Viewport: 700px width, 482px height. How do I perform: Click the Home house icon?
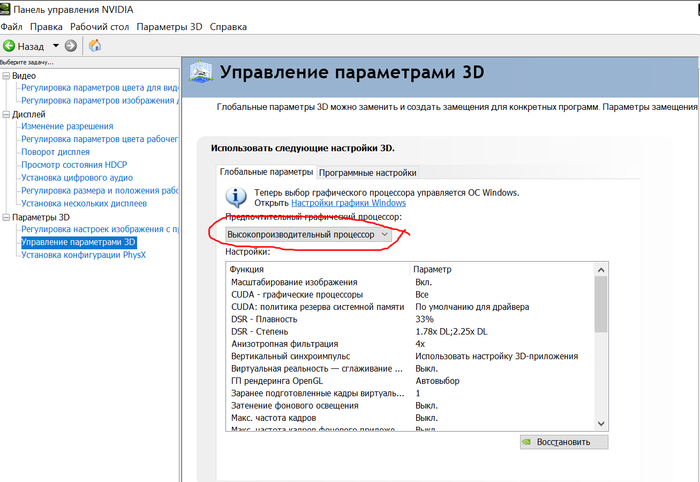tap(95, 46)
